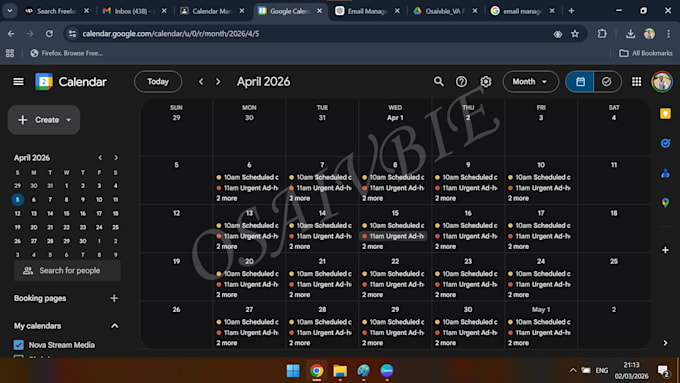Screen dimensions: 680x383
Task: Open the main menu hamburger icon
Action: coord(18,82)
